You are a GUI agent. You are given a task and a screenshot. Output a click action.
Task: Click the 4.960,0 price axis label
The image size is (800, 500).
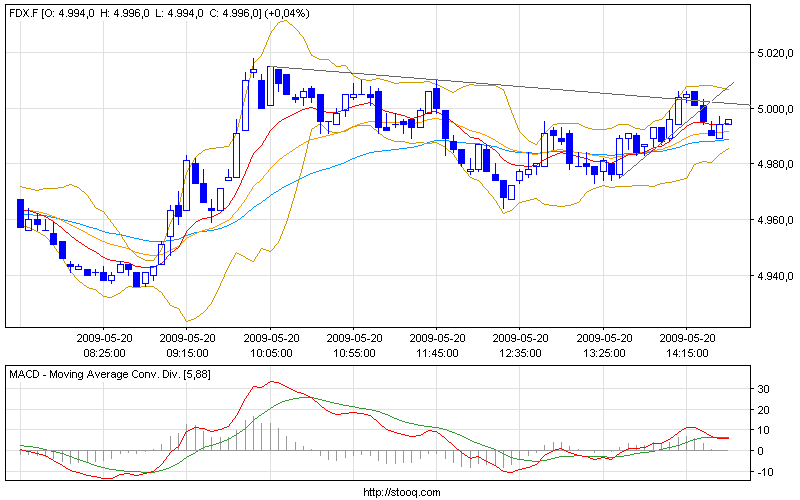pos(775,220)
